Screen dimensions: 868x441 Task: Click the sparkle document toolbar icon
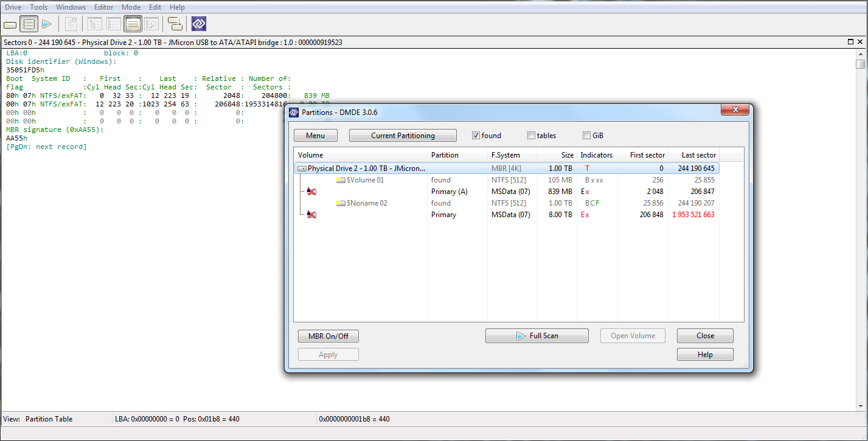pos(72,24)
